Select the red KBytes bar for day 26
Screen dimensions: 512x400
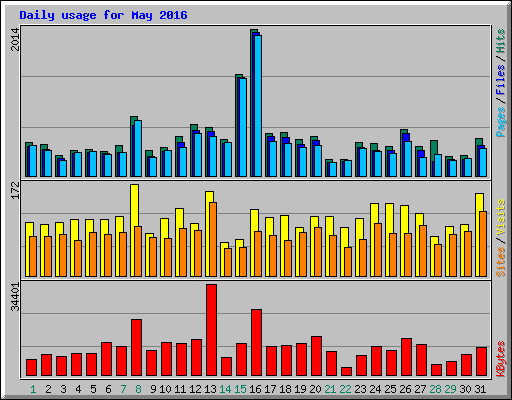coord(406,357)
